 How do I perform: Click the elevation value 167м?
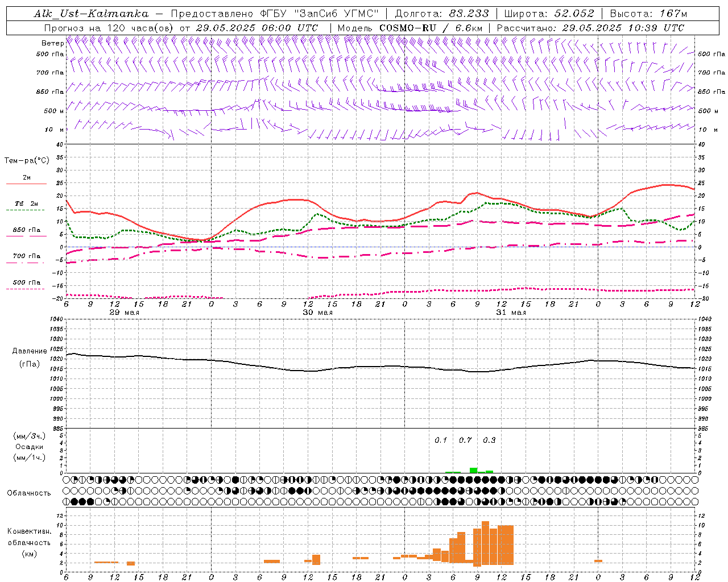point(673,14)
